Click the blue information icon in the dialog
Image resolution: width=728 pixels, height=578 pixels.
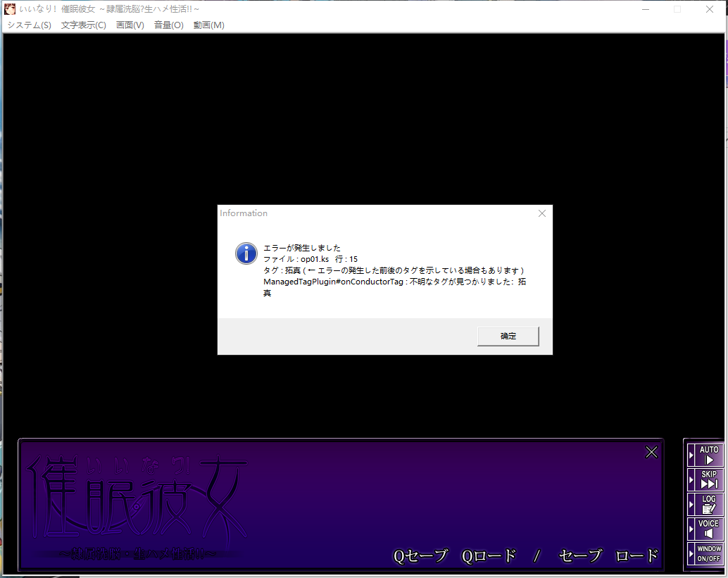(246, 253)
